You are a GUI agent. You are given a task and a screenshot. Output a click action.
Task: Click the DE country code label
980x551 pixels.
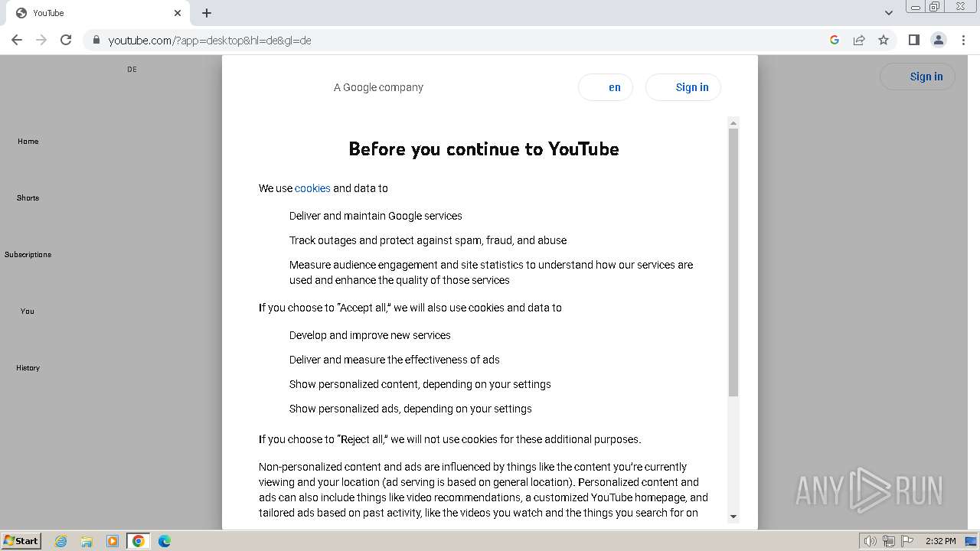(132, 70)
